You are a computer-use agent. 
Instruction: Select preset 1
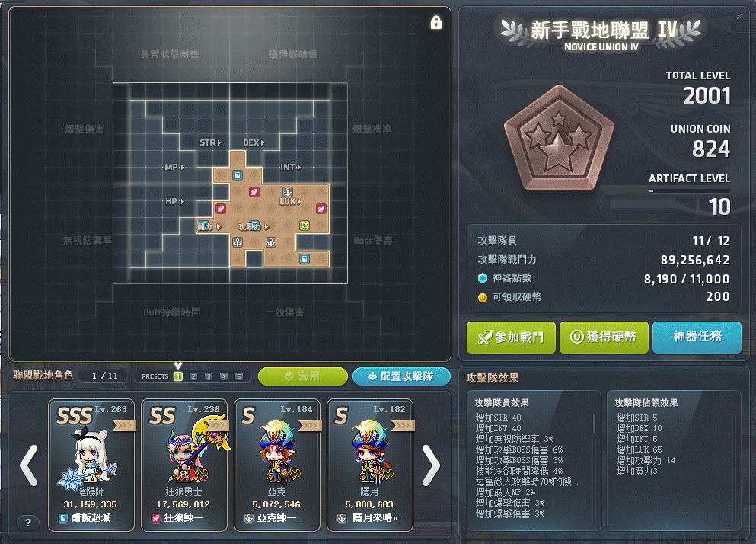coord(178,376)
